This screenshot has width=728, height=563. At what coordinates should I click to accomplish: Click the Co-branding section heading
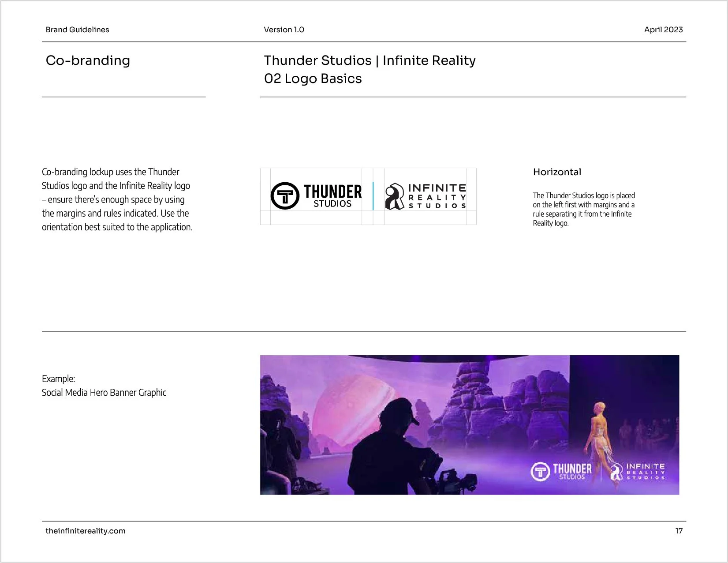point(88,60)
